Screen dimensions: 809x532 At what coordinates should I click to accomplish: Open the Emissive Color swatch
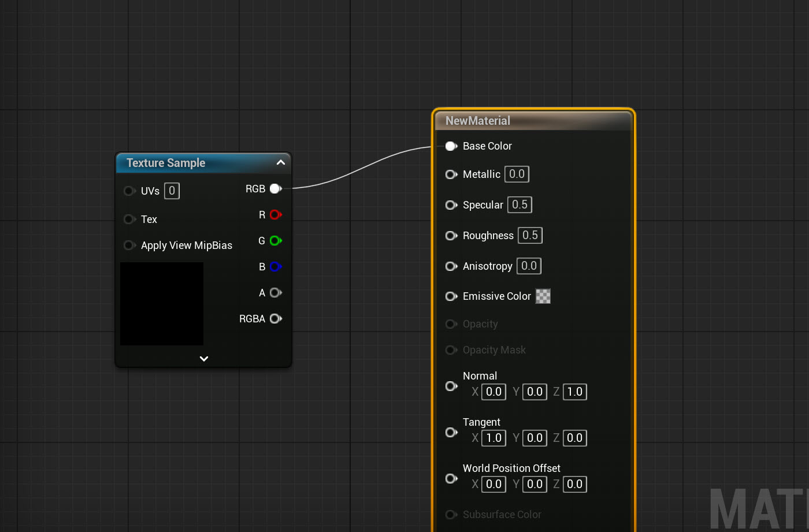click(x=543, y=296)
